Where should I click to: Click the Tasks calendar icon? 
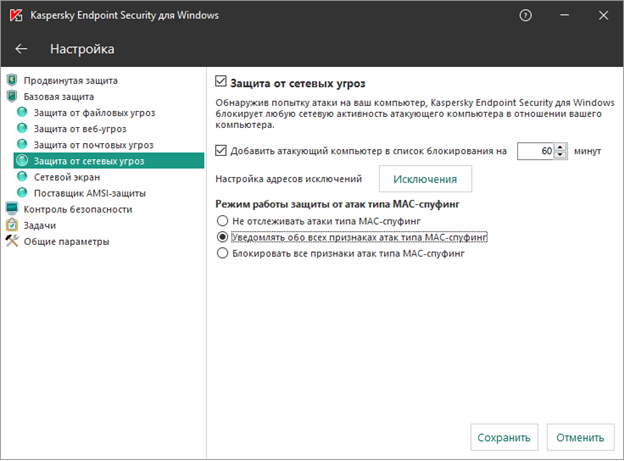point(12,225)
